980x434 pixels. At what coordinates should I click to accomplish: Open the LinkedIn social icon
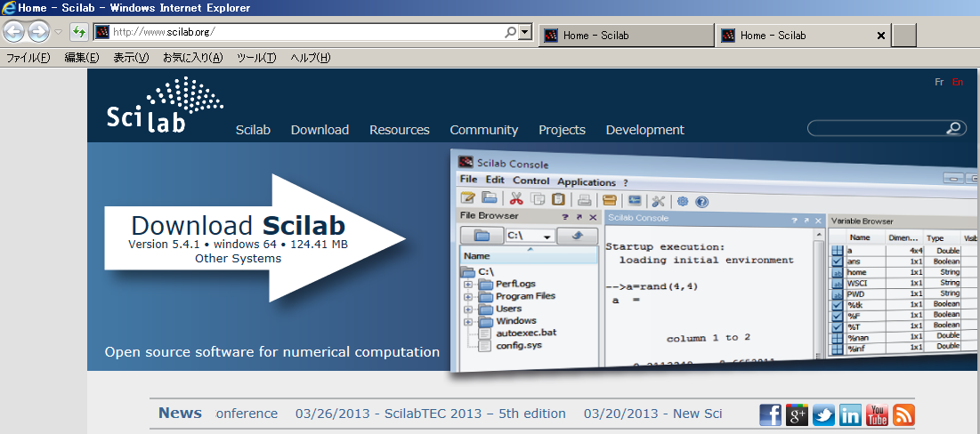pos(851,414)
